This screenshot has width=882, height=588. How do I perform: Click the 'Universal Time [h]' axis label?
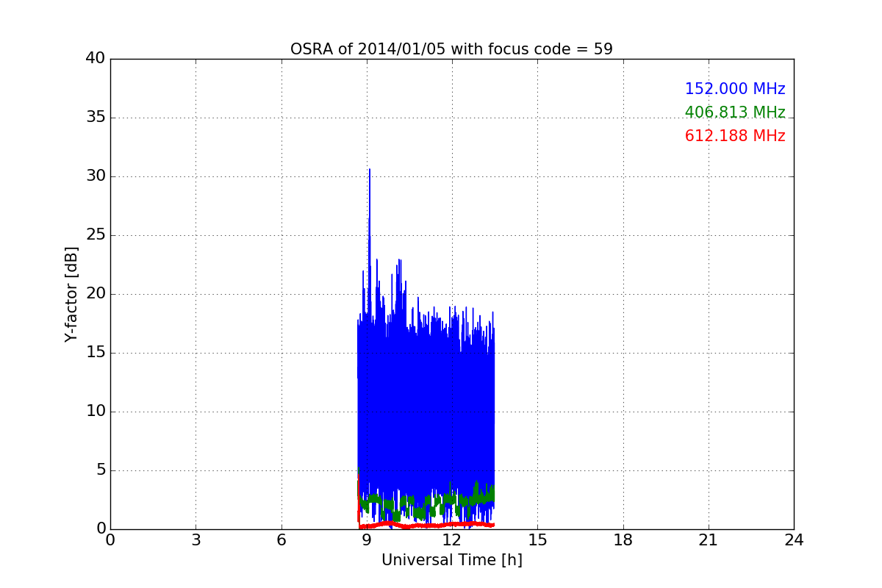coord(451,560)
